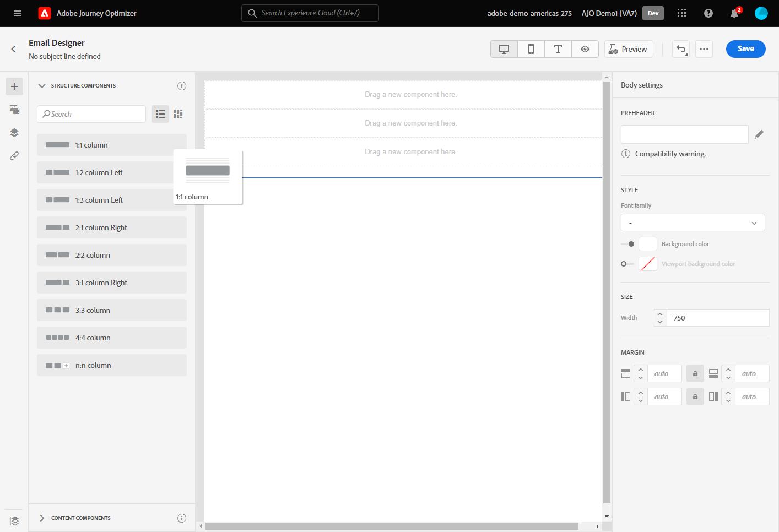Toggle the top-bottom margin lock

(695, 373)
